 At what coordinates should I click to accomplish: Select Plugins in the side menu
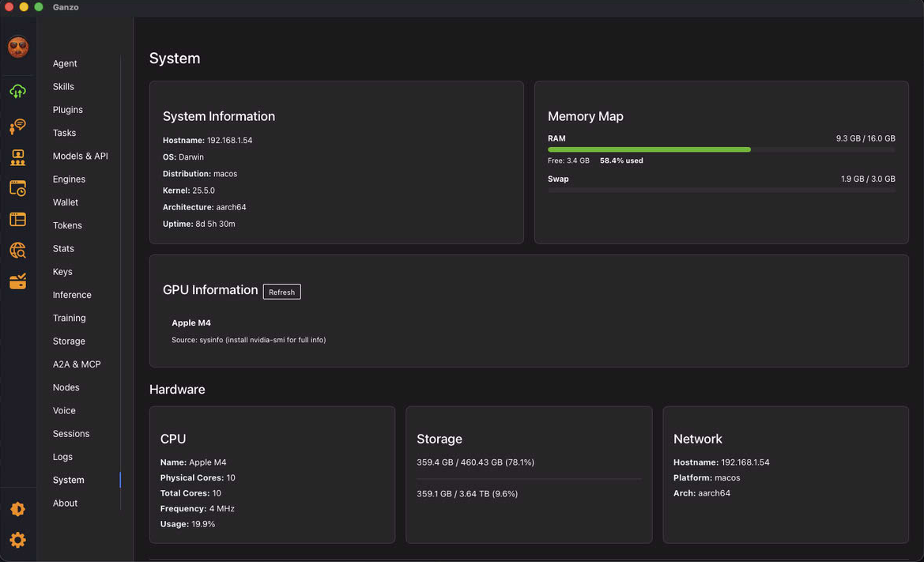(x=68, y=110)
